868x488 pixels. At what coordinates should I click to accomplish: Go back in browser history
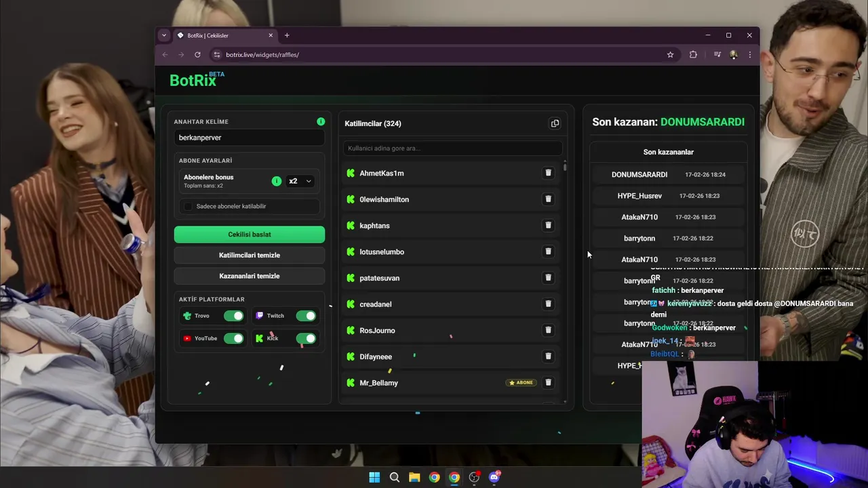(x=165, y=55)
